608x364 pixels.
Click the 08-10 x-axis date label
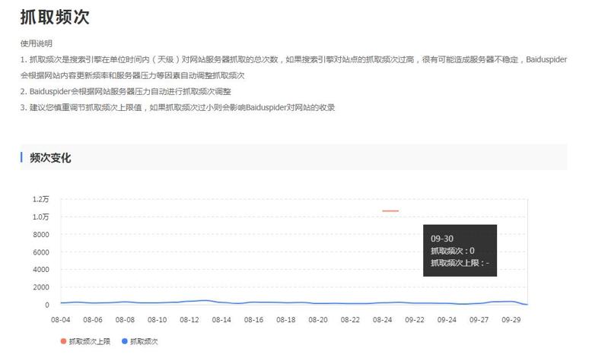click(x=157, y=320)
